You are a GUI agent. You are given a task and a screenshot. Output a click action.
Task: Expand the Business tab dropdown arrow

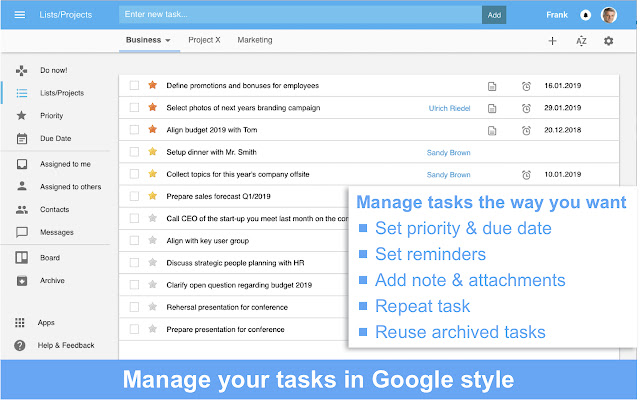168,40
